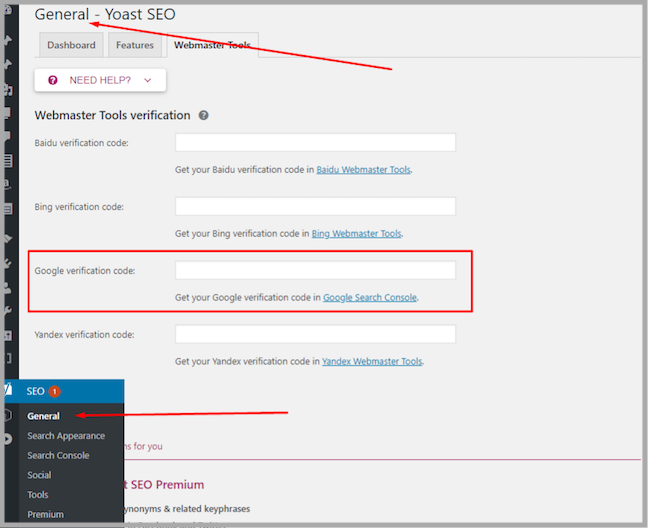Image resolution: width=648 pixels, height=528 pixels.
Task: Open Search Appearance in SEO submenu
Action: click(x=66, y=436)
